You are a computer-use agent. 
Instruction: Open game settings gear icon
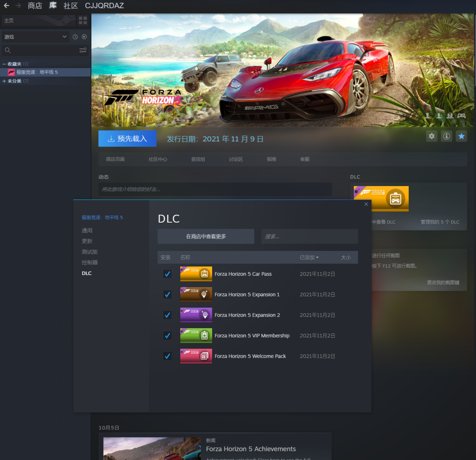click(431, 136)
